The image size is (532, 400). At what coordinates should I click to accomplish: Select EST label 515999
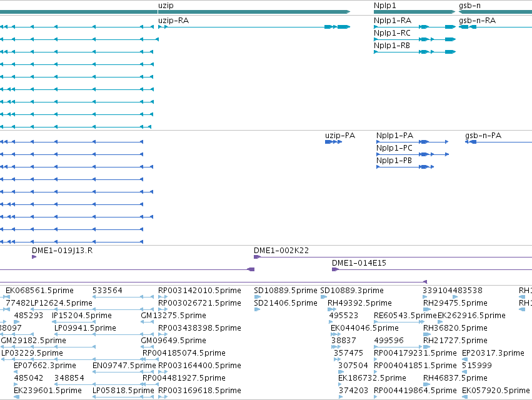click(477, 366)
